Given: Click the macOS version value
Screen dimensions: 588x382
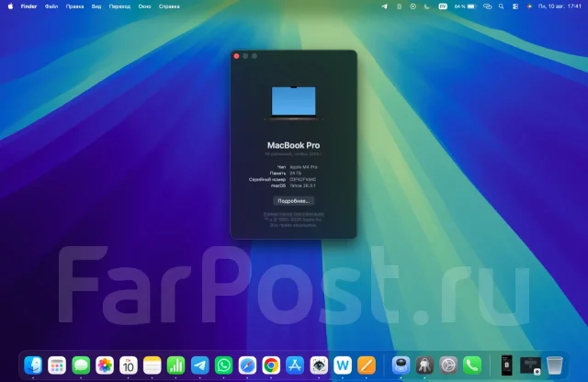Looking at the screenshot, I should click(302, 185).
